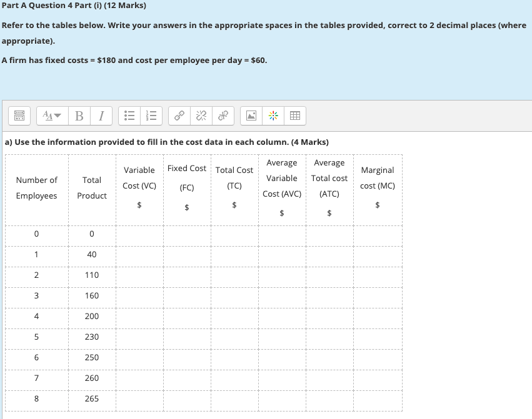The width and height of the screenshot is (532, 419).
Task: Click total product value 160
Action: [92, 296]
